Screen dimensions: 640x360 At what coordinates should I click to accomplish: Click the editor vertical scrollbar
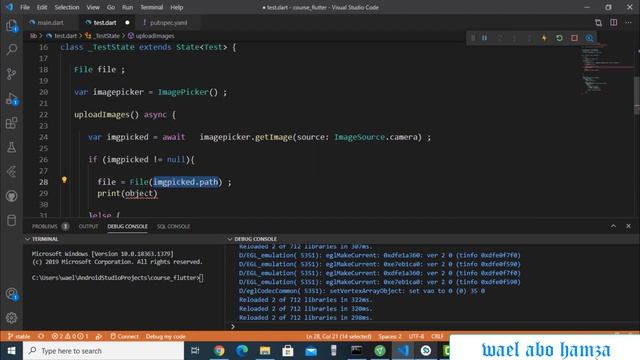(x=637, y=95)
